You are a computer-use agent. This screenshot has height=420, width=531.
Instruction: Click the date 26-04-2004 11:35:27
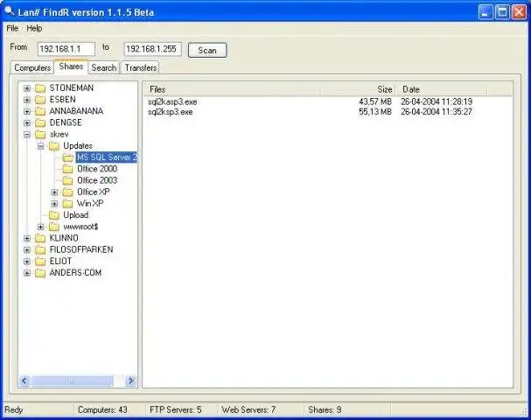click(x=437, y=112)
